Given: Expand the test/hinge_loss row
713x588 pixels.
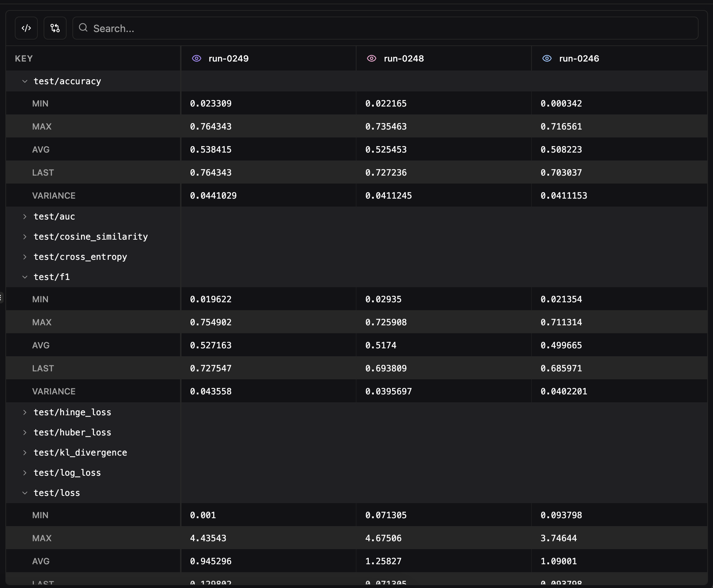Looking at the screenshot, I should click(25, 412).
